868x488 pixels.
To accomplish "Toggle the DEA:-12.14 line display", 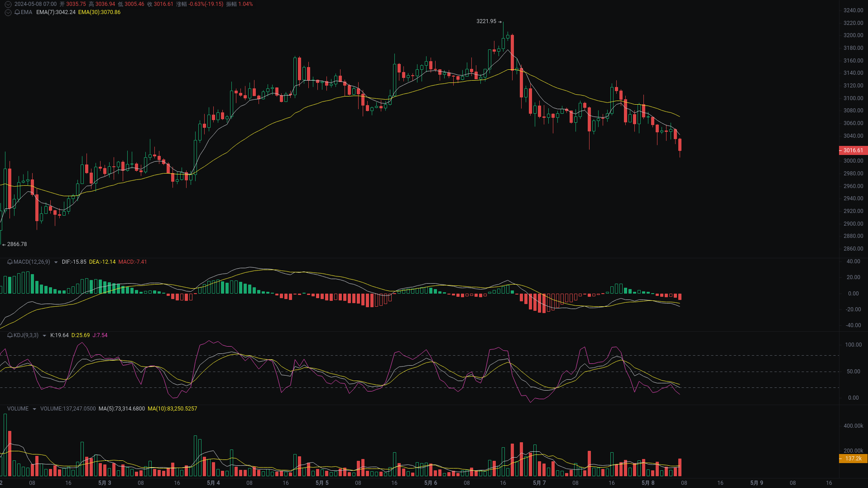I will click(x=103, y=262).
